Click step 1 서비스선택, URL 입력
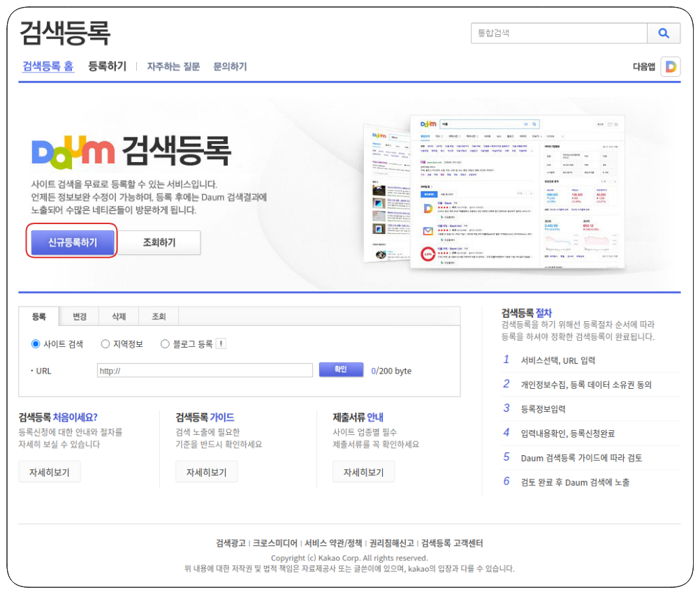Screen dimensions: 700x599 click(x=558, y=360)
